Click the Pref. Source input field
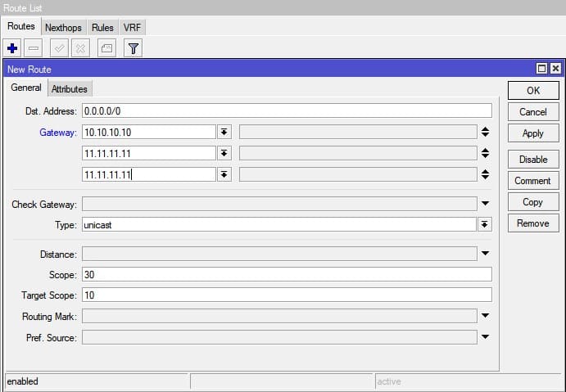The height and width of the screenshot is (392, 566). tap(279, 337)
